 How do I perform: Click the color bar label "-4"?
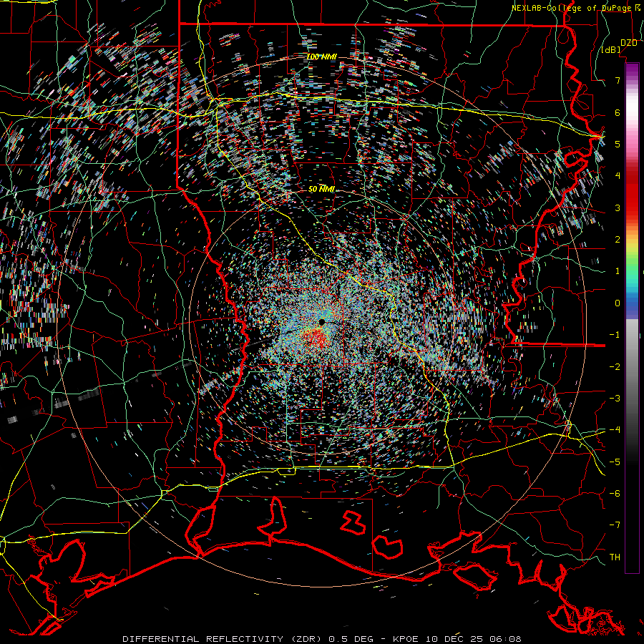tap(615, 429)
